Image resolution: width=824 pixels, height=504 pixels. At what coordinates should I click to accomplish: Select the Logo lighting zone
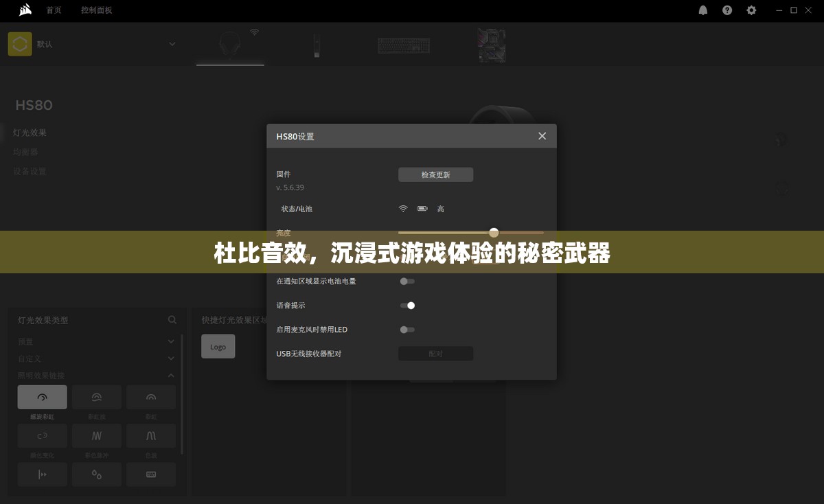tap(218, 347)
